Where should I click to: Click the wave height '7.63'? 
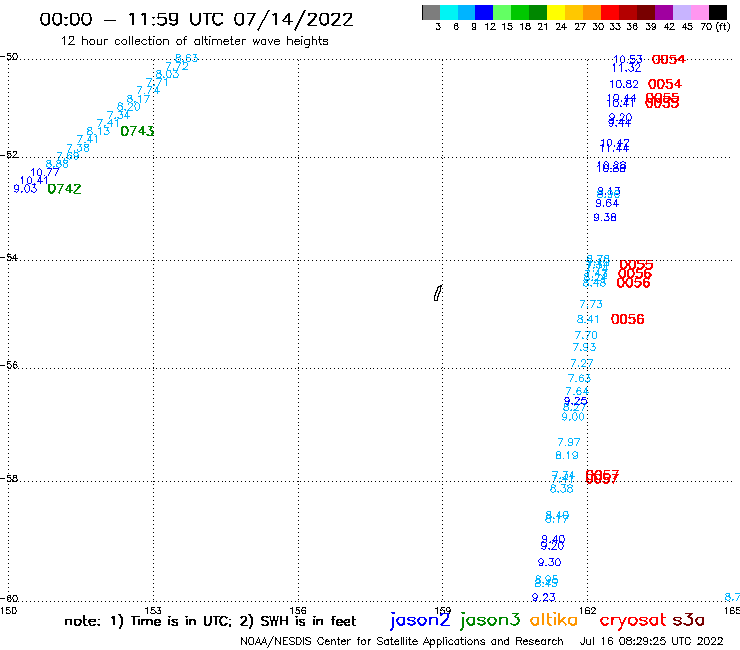579,378
